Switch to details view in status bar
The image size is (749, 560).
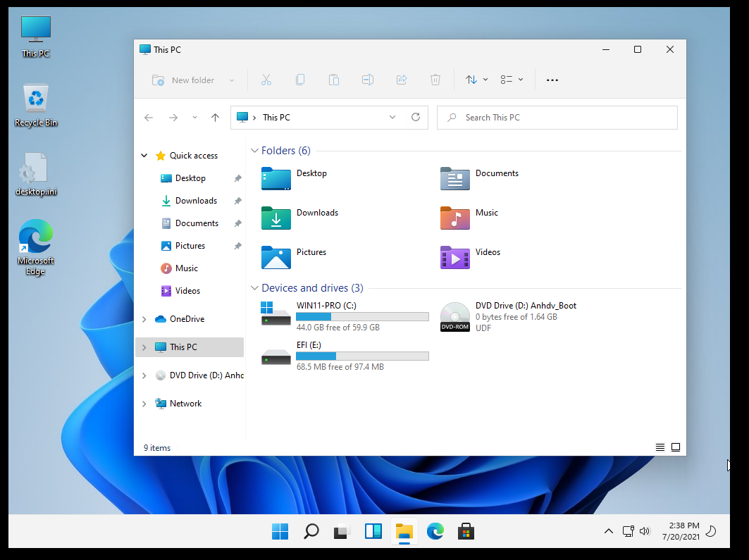pos(660,447)
